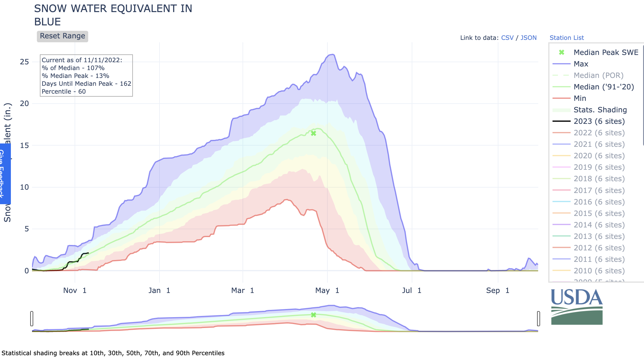Hide the 2023 (6 sites) trace
This screenshot has width=644, height=357.
[599, 121]
